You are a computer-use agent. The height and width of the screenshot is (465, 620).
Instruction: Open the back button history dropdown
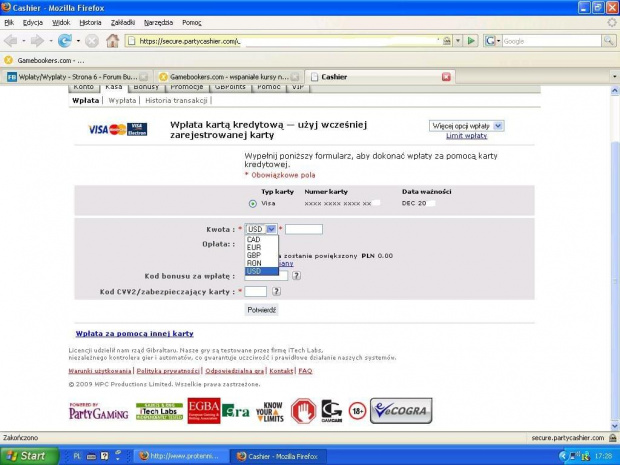coord(24,41)
